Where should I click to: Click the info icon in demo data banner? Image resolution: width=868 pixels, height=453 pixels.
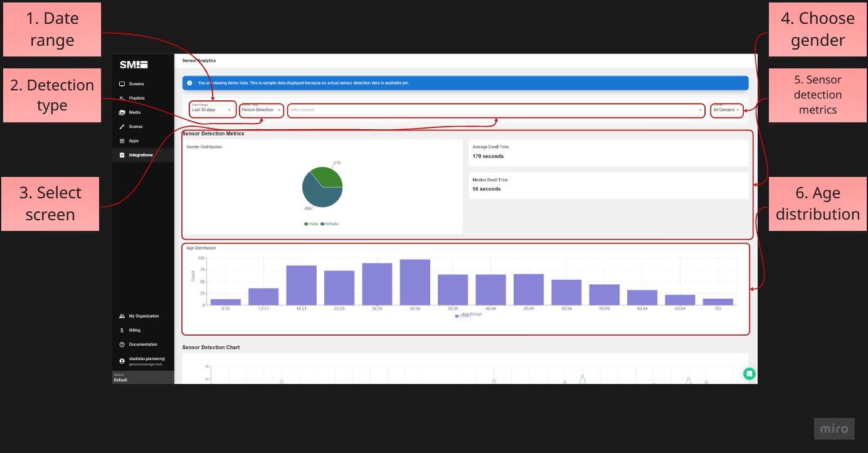tap(189, 83)
